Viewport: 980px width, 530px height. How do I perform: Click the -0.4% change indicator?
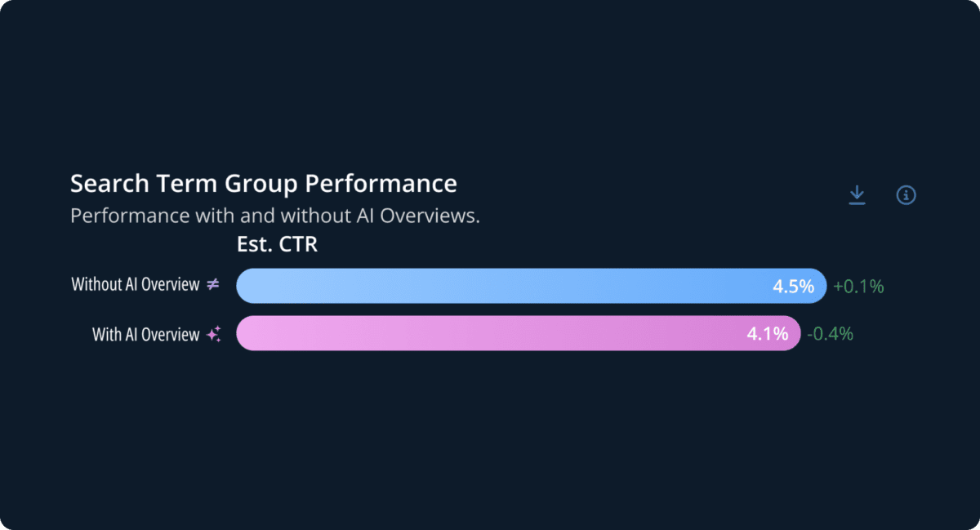pos(830,334)
